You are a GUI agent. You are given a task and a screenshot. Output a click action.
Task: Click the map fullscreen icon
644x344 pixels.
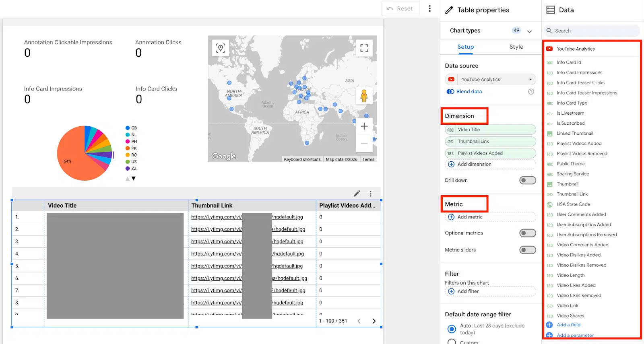(364, 48)
